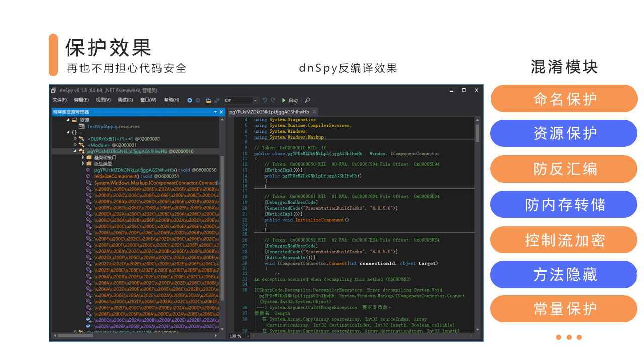The image size is (644, 362).
Task: Expand the <Module> tree node
Action: tap(76, 145)
